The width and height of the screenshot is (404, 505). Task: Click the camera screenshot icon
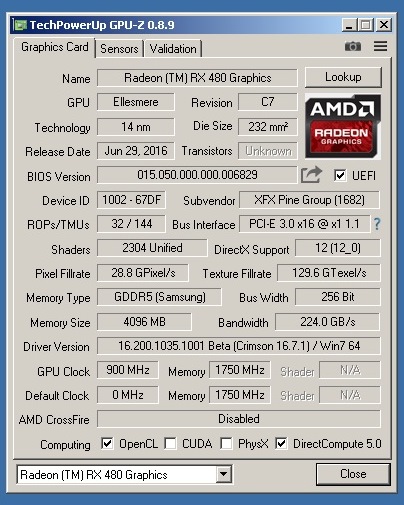(x=353, y=46)
